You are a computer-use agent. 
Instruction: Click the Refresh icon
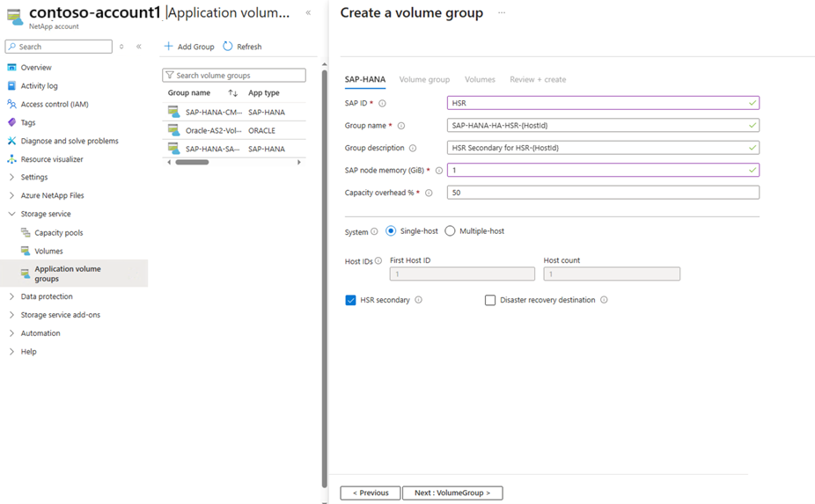click(x=228, y=47)
